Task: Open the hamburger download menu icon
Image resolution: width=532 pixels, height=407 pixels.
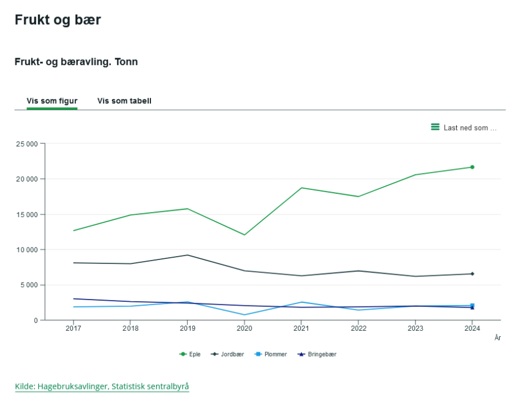Action: [x=435, y=127]
